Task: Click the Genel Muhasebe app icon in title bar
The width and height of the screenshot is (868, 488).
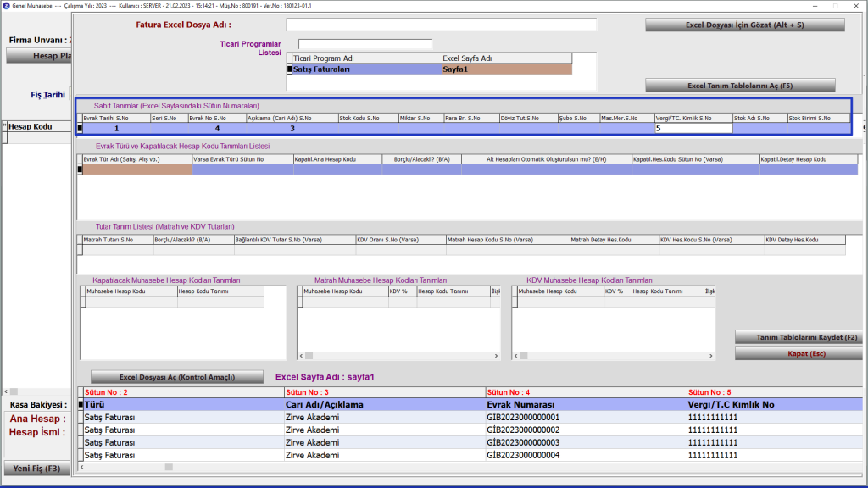Action: coord(7,6)
